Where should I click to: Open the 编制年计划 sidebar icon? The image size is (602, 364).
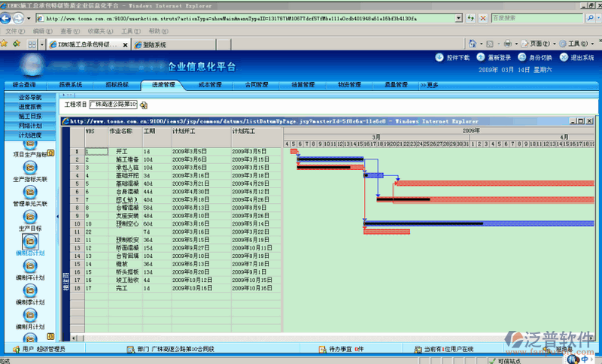pos(30,267)
